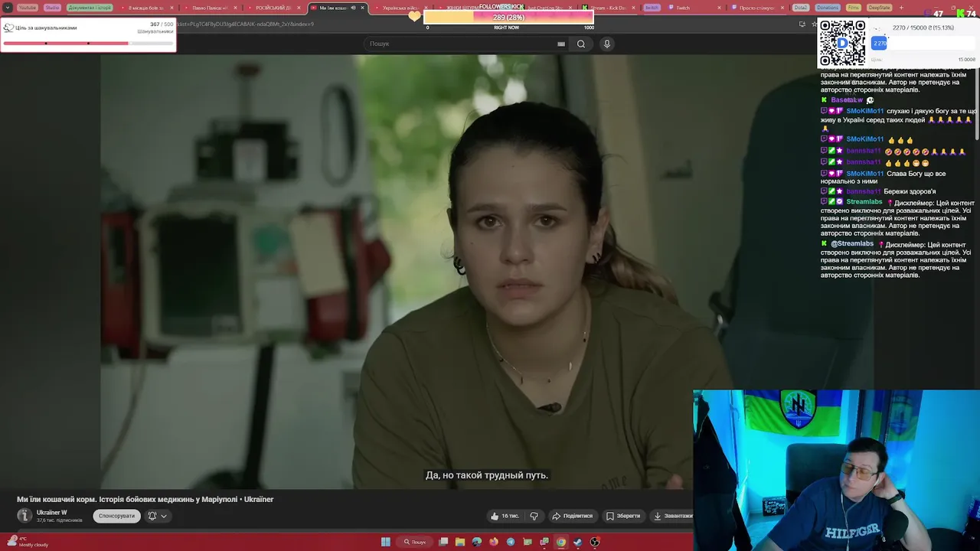Open the on-screen keyboard icon in search
This screenshot has width=980, height=551.
(x=561, y=44)
